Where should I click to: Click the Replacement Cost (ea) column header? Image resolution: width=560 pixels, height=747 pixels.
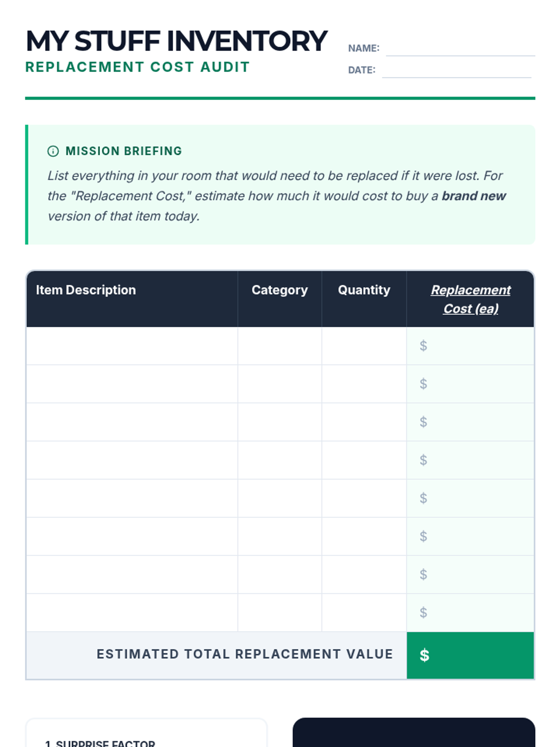470,299
